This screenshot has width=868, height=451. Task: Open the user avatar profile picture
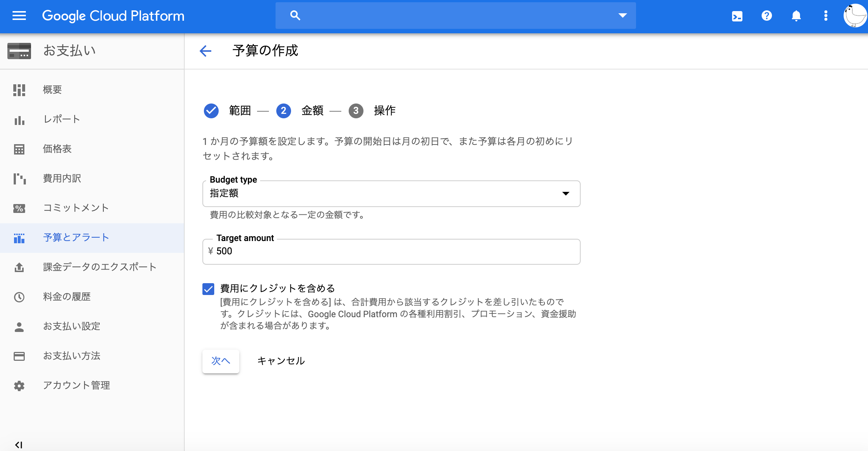tap(854, 16)
